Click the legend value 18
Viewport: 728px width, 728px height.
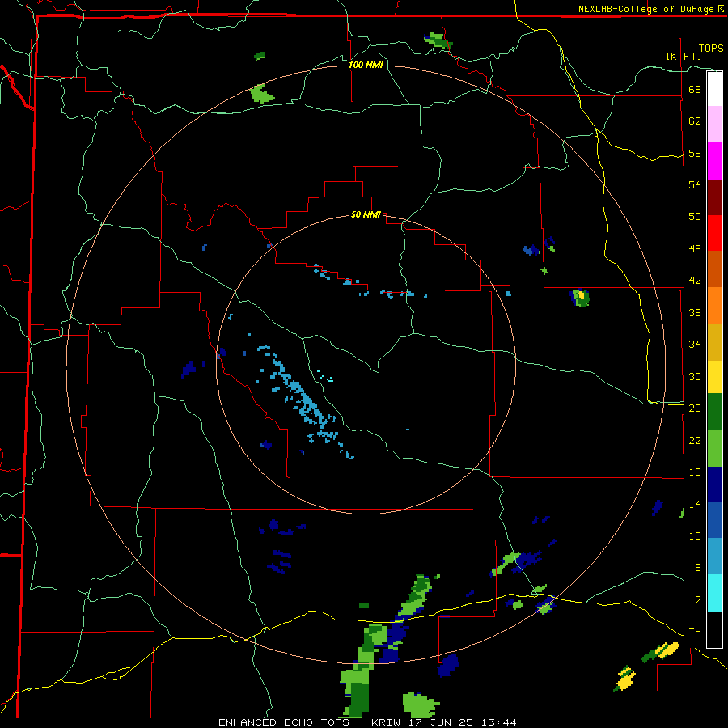[x=695, y=472]
